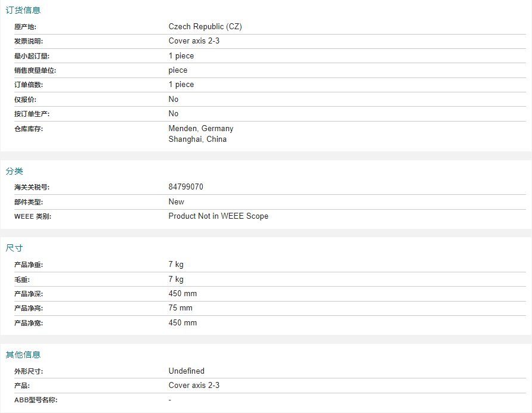Click the 订货信息 section heading
This screenshot has width=532, height=413.
23,10
